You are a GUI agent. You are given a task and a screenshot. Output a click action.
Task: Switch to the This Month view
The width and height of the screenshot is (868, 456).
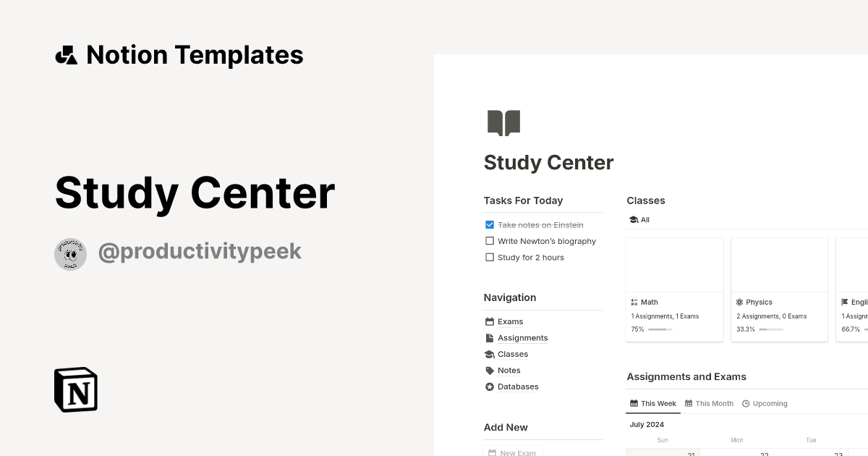click(709, 403)
